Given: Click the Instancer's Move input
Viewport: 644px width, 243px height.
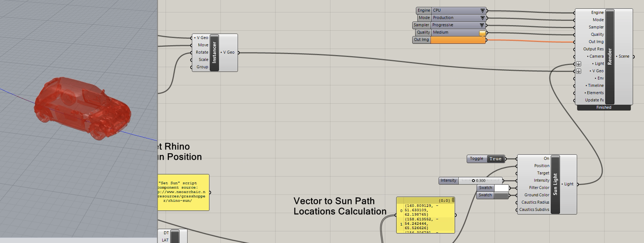Looking at the screenshot, I should pos(203,45).
